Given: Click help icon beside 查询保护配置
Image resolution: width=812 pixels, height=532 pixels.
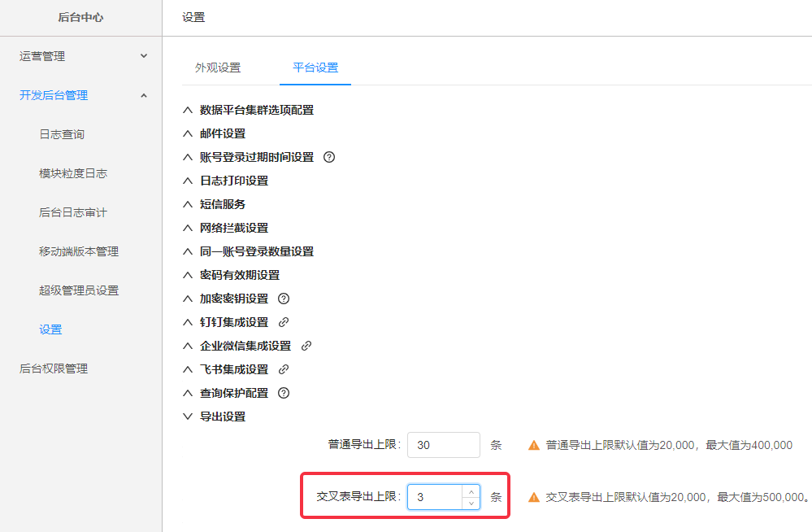Looking at the screenshot, I should pyautogui.click(x=284, y=393).
